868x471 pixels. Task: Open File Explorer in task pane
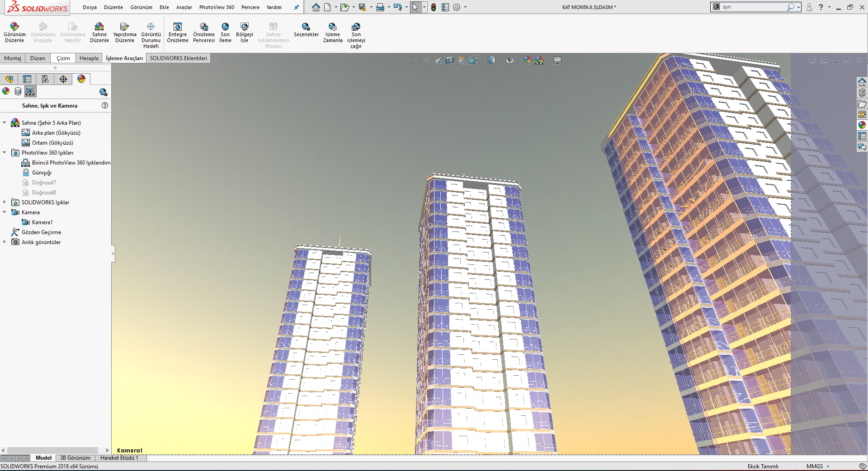[x=862, y=104]
